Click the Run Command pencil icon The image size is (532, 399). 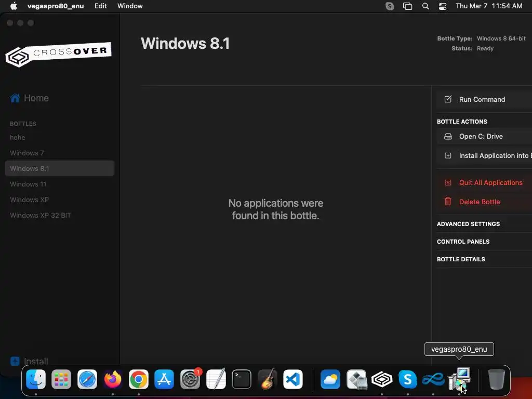[448, 99]
